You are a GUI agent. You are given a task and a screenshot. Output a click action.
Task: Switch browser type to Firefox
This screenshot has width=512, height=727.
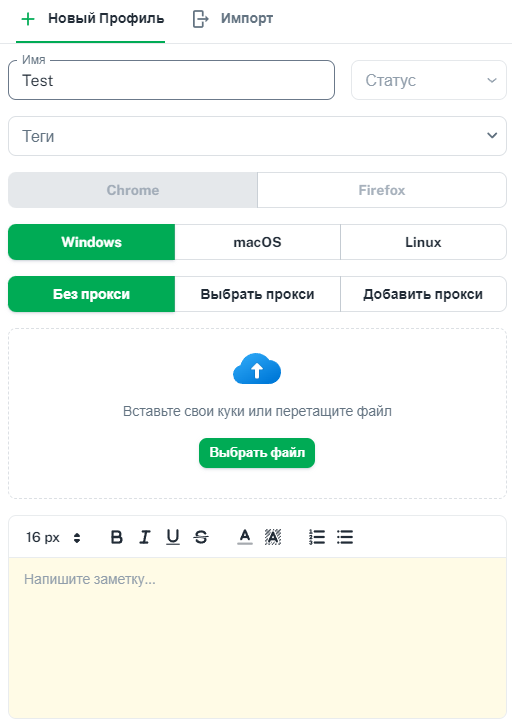pos(382,190)
